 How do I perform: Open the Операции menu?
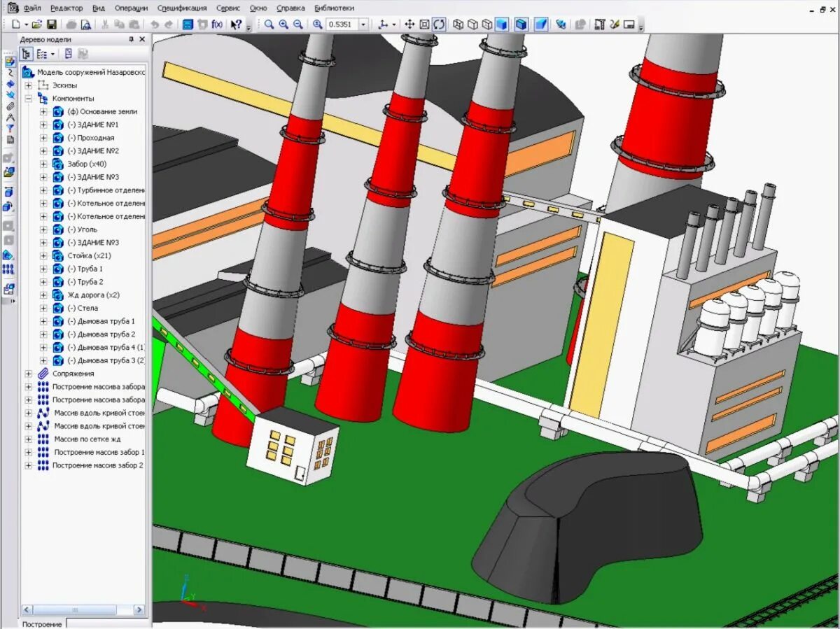point(132,8)
